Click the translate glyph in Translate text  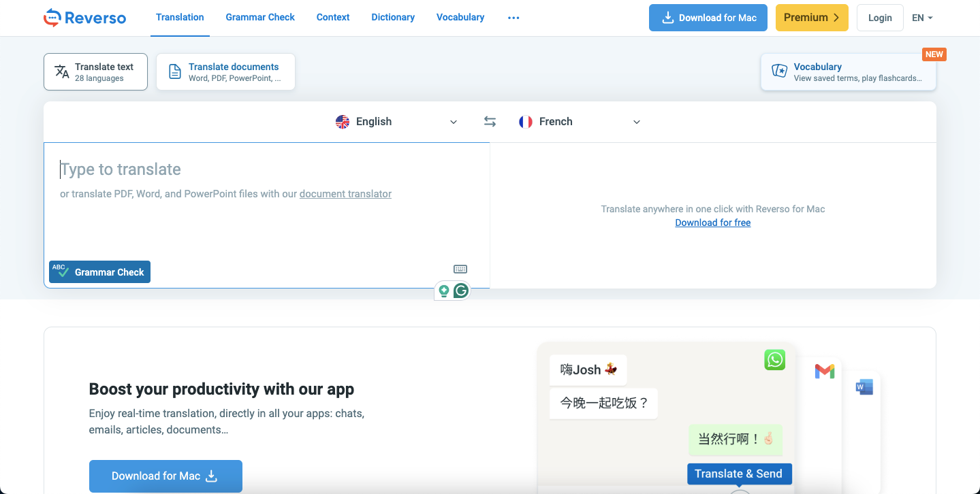point(62,71)
